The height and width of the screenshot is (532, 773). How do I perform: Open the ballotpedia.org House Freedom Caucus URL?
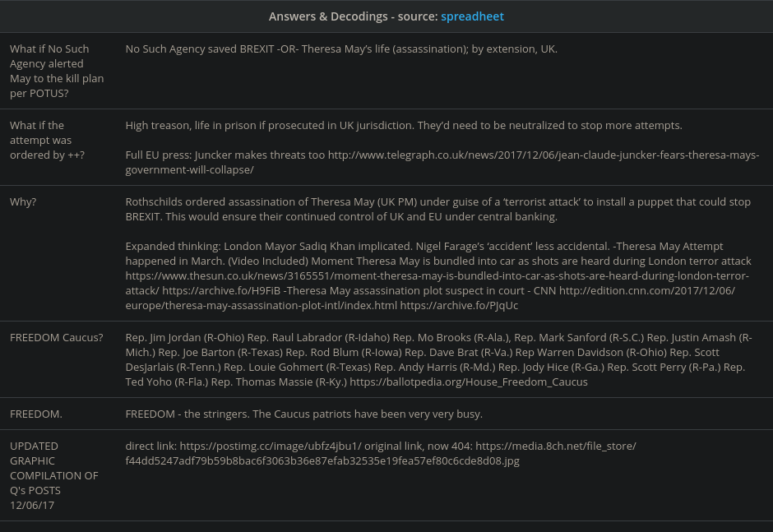tap(467, 382)
